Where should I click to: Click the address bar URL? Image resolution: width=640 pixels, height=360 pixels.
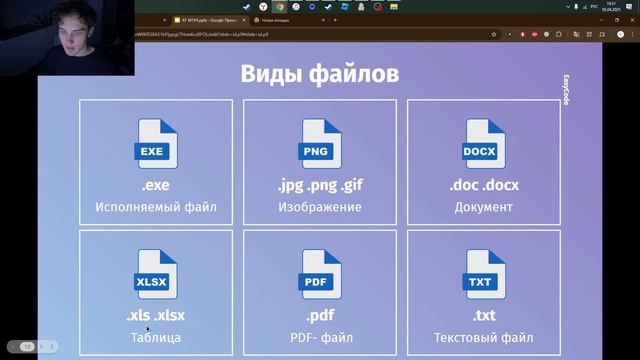202,35
